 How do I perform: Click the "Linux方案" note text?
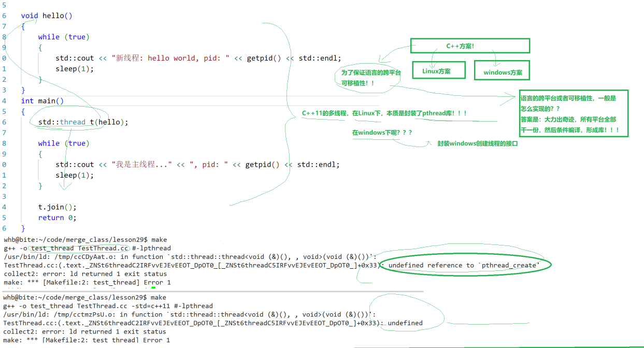pyautogui.click(x=436, y=71)
